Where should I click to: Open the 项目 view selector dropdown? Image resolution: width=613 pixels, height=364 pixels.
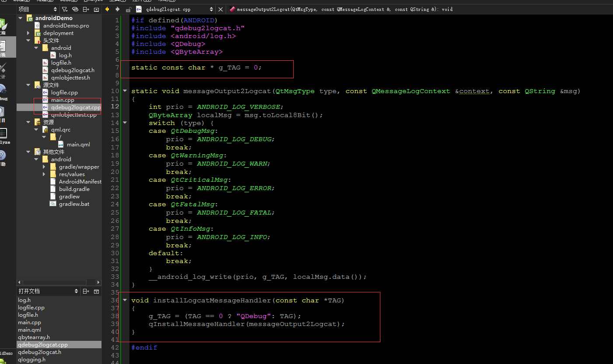click(x=38, y=9)
